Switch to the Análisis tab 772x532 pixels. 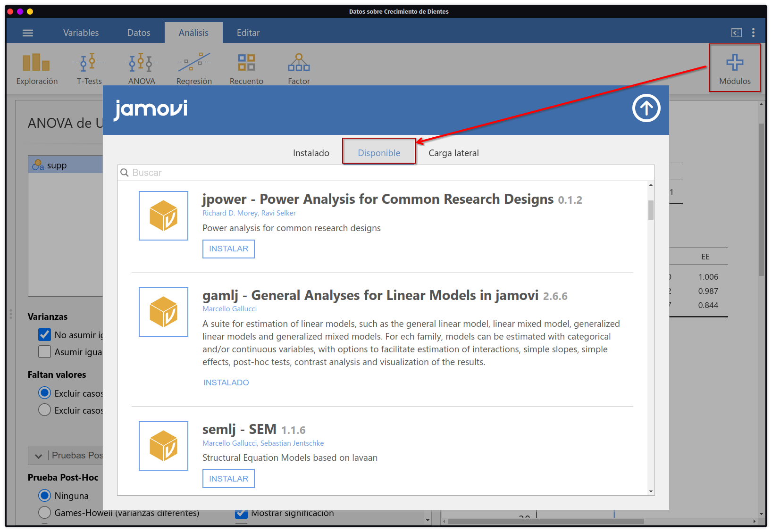tap(193, 33)
